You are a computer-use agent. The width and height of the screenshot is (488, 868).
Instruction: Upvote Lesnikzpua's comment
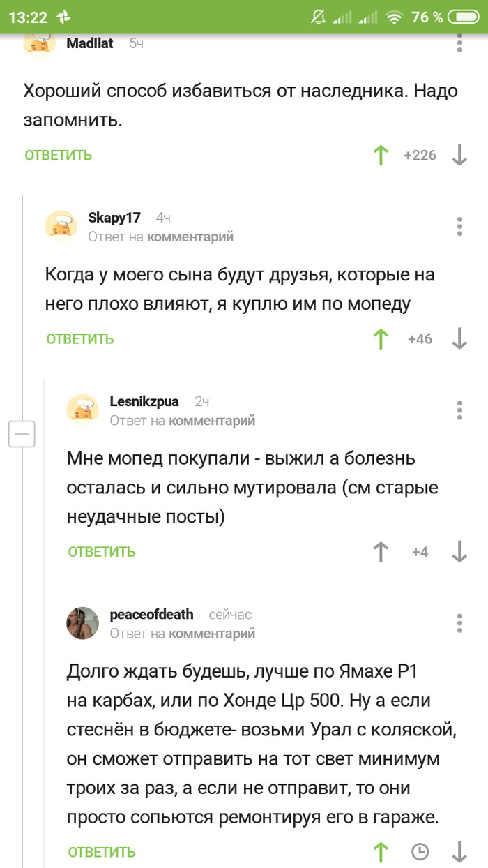pyautogui.click(x=381, y=552)
